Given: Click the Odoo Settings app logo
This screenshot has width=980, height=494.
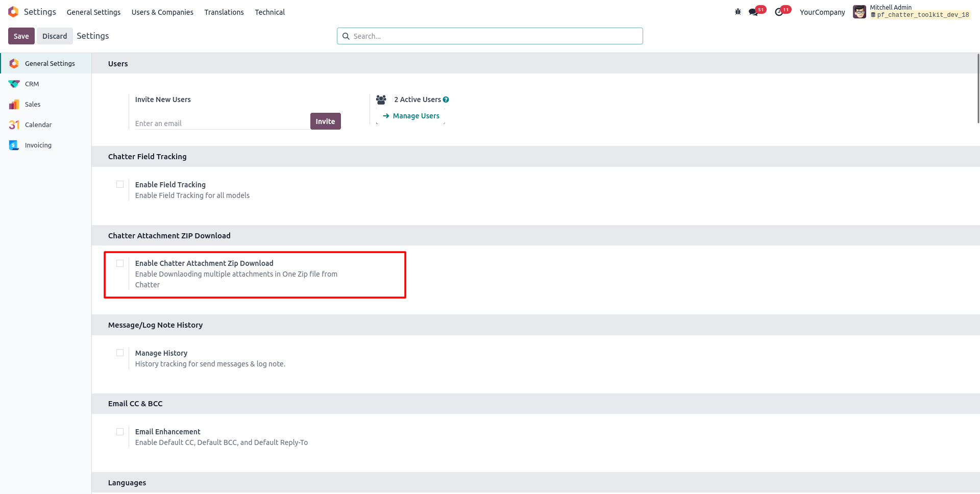Looking at the screenshot, I should [x=13, y=12].
